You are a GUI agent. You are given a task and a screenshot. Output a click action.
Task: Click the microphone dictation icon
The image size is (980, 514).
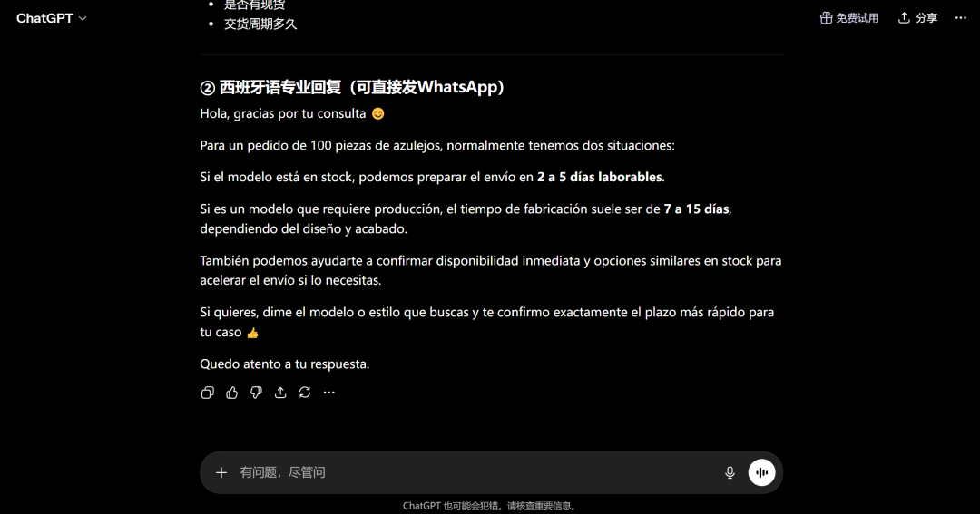[x=730, y=473]
